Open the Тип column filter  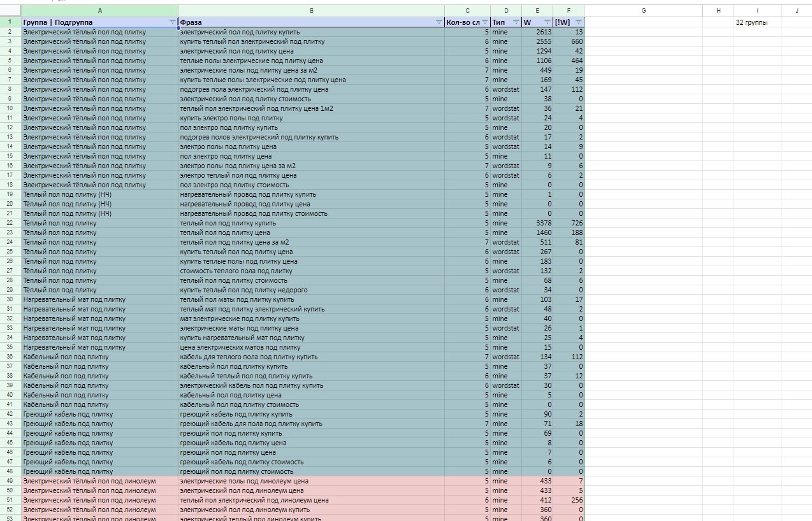click(515, 22)
